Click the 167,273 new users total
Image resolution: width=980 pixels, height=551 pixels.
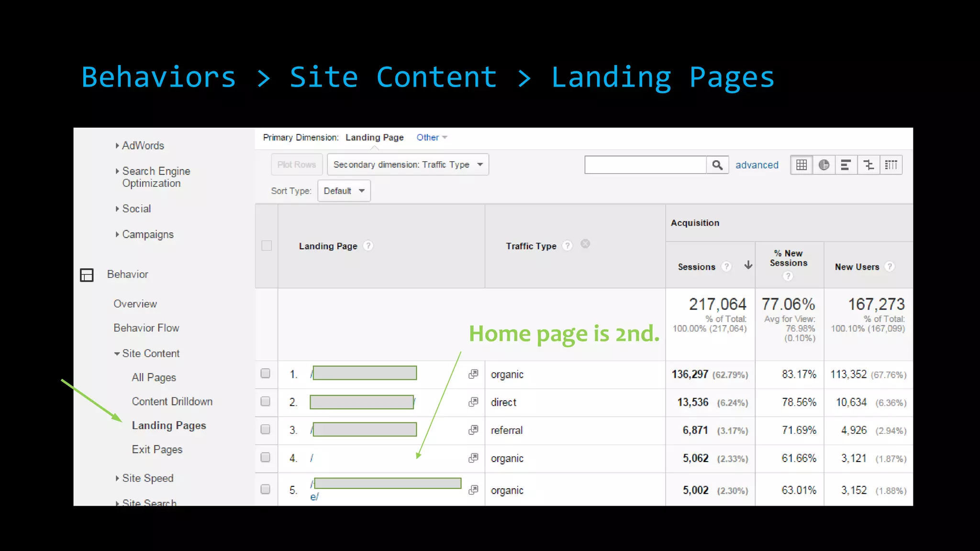[x=876, y=304]
